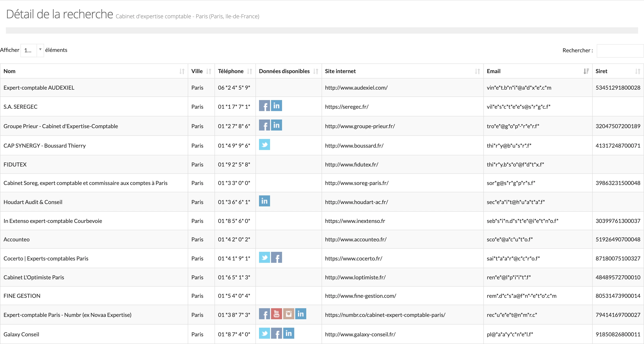The image size is (644, 344).
Task: Open Twitter icon for Galaxy Conseil row
Action: (264, 333)
